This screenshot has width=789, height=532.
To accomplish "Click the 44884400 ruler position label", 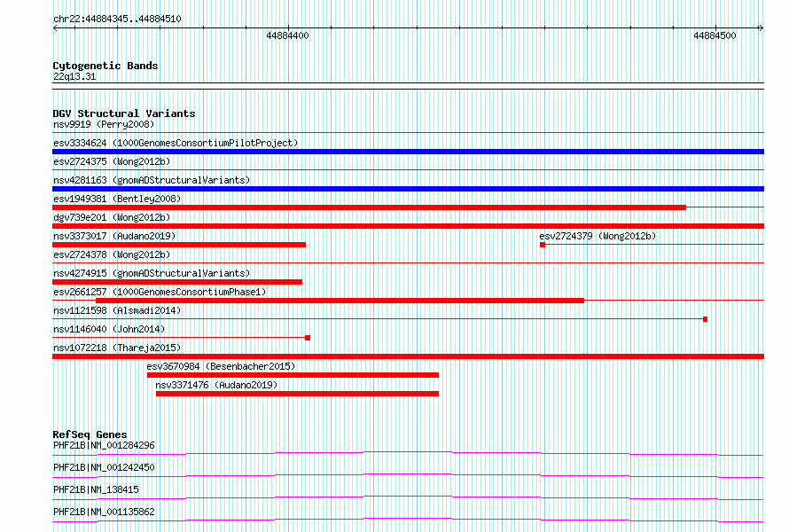I will pos(288,35).
